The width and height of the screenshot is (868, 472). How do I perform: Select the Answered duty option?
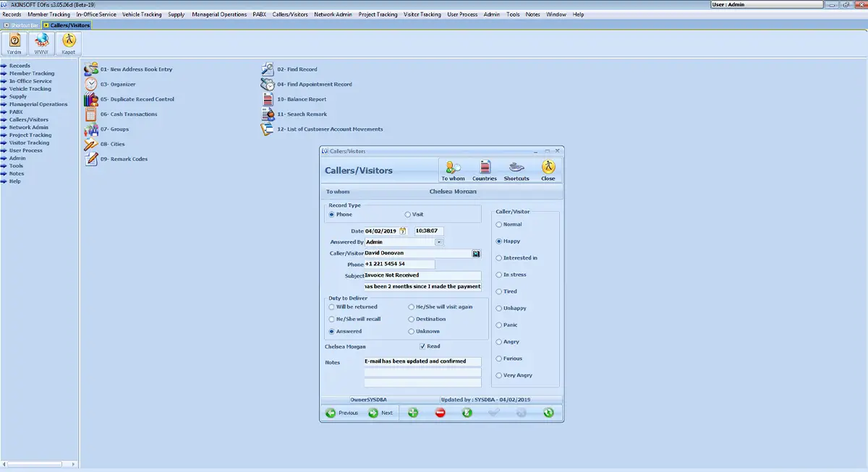tap(332, 332)
